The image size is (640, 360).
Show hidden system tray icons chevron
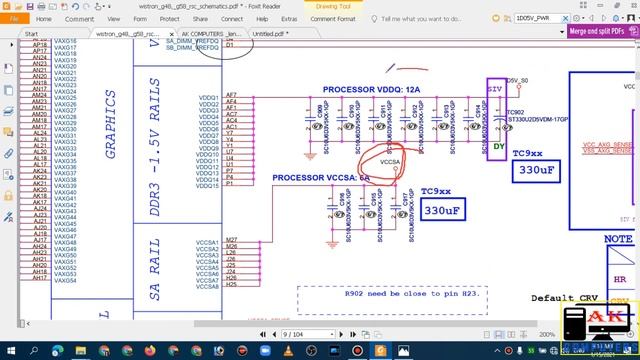coord(497,351)
